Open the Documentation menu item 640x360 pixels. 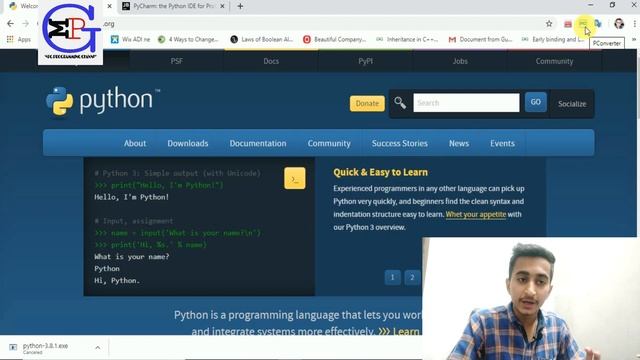[x=258, y=143]
